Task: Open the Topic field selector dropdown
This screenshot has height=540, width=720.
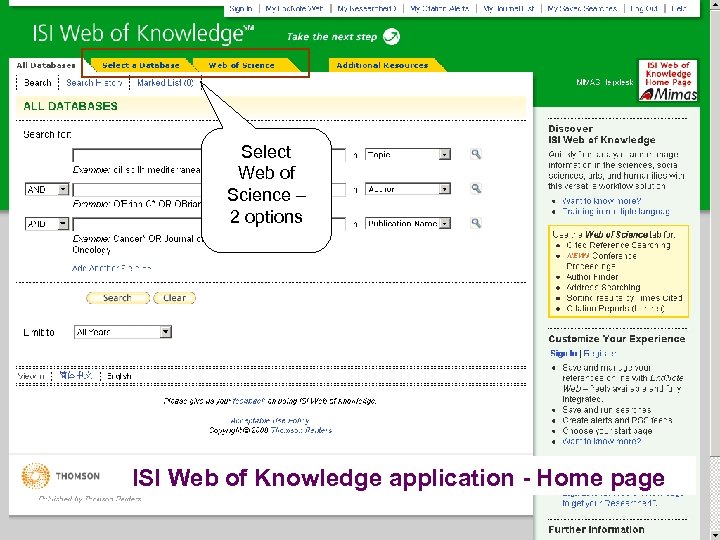Action: (x=408, y=154)
